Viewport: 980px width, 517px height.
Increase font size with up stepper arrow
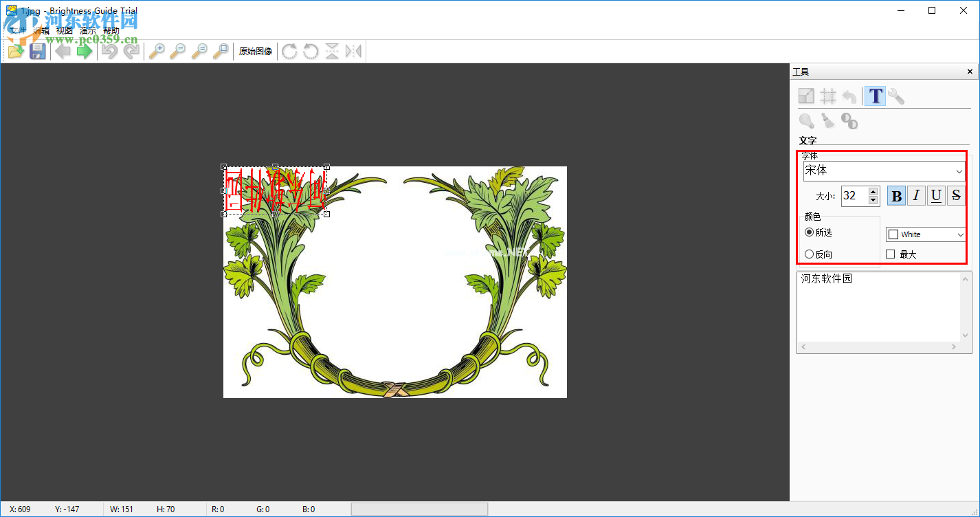873,192
